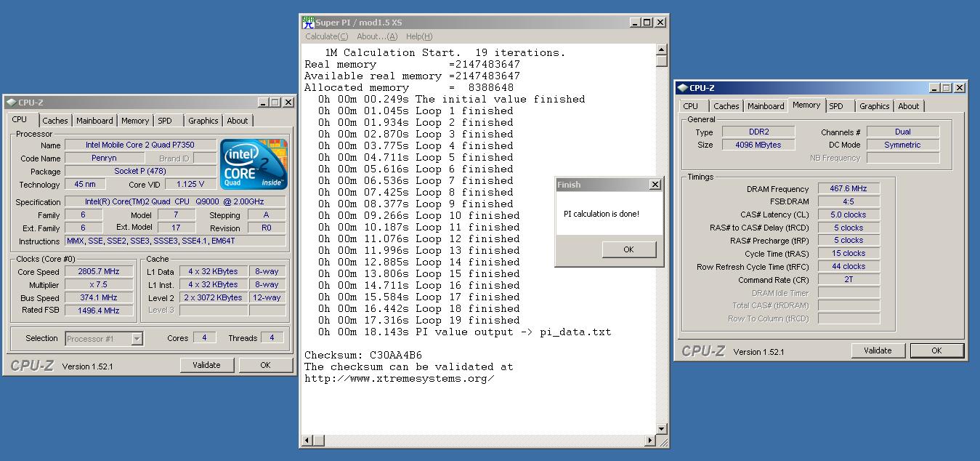The width and height of the screenshot is (980, 461).
Task: Select Mainboard tab in right CPU-Z window
Action: point(766,106)
